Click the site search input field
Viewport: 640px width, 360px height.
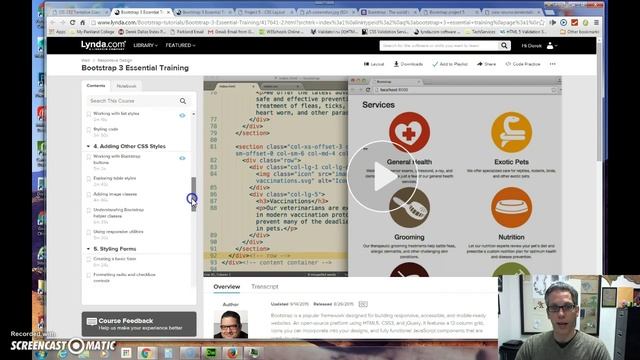(439, 46)
